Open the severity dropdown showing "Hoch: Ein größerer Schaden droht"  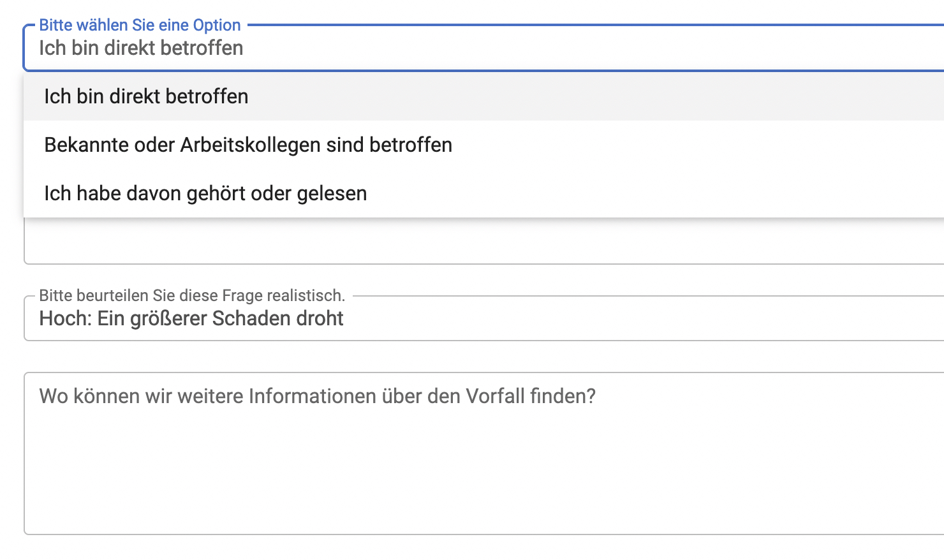pos(446,318)
